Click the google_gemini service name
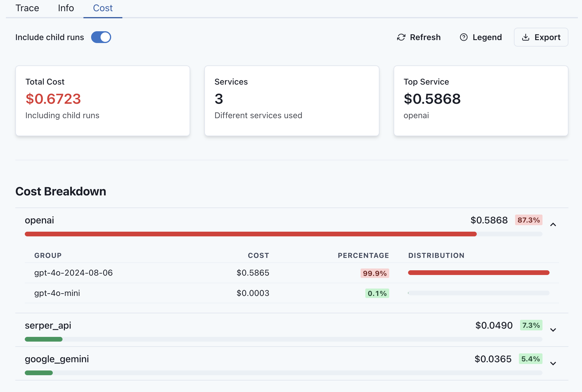Image resolution: width=582 pixels, height=392 pixels. [x=57, y=359]
